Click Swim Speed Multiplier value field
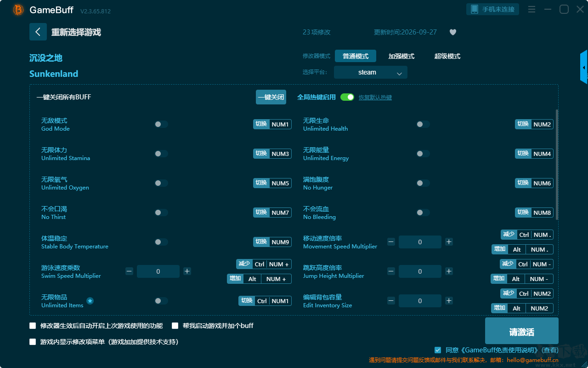Screen dimensions: 588x368 pos(158,271)
